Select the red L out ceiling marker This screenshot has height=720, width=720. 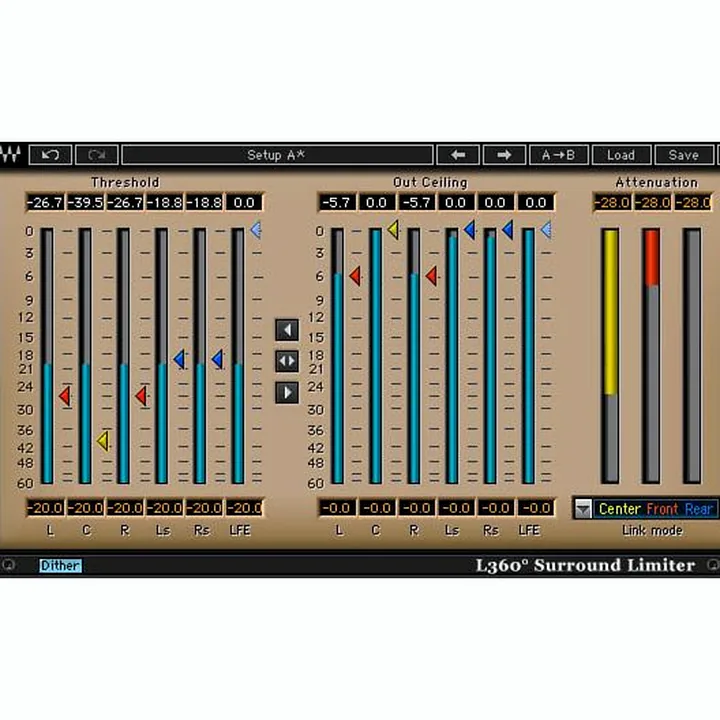pos(355,276)
